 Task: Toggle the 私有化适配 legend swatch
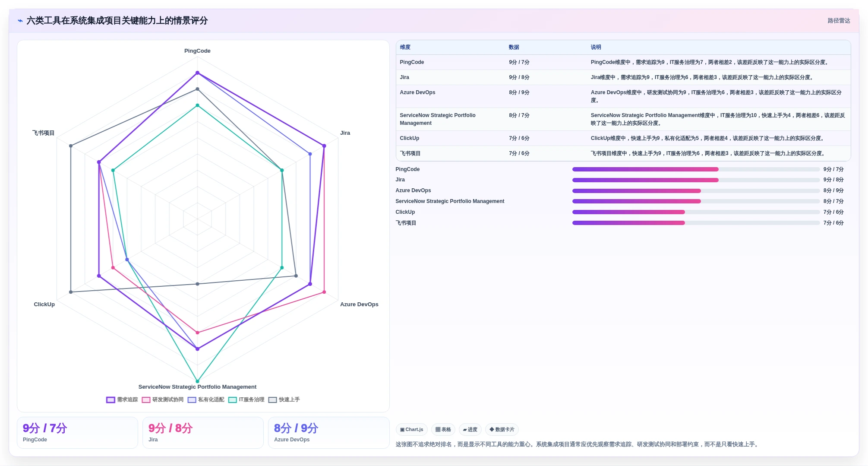coord(192,400)
